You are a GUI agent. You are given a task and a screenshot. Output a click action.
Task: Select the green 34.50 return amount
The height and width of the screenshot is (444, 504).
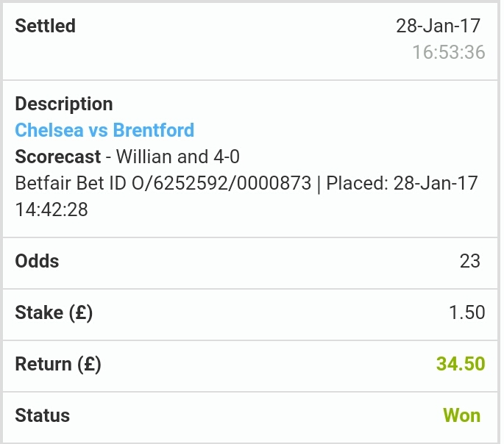pos(461,365)
